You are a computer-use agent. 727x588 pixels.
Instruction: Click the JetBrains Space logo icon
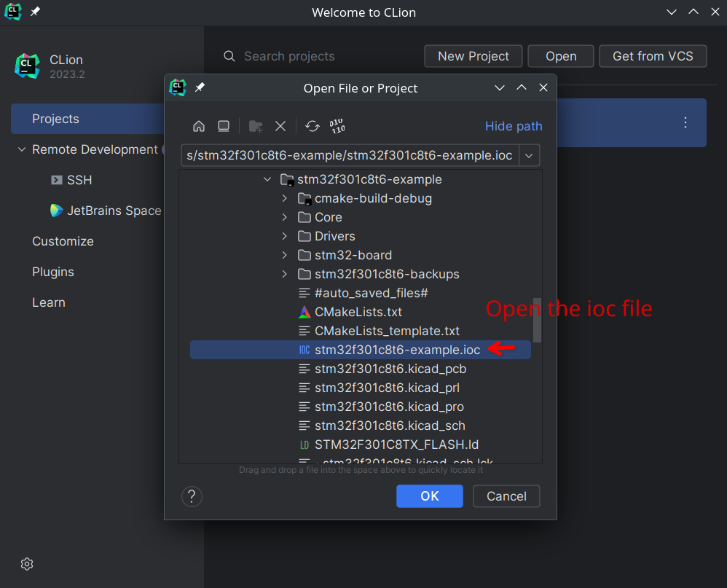coord(57,211)
